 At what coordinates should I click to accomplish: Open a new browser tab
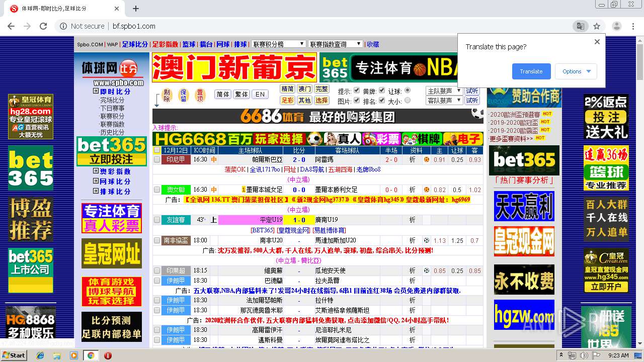[136, 9]
